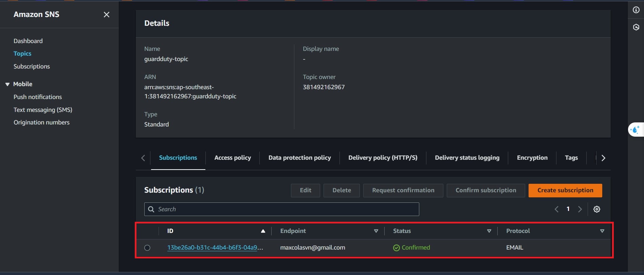
Task: Open table preferences gear icon
Action: (596, 209)
